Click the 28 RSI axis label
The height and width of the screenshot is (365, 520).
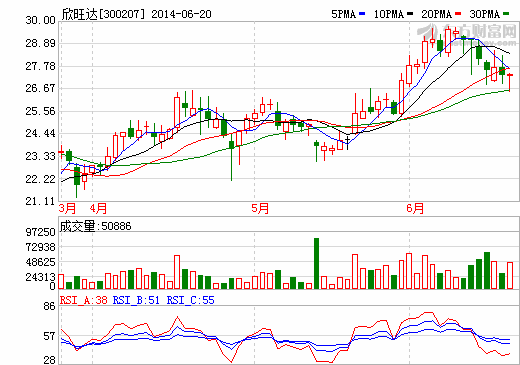pyautogui.click(x=49, y=360)
